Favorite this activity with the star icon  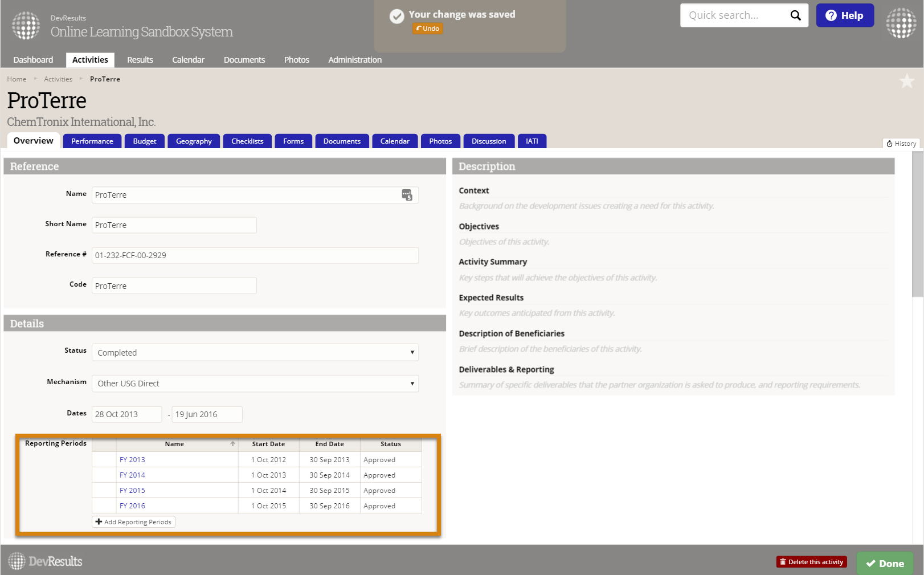(x=907, y=81)
